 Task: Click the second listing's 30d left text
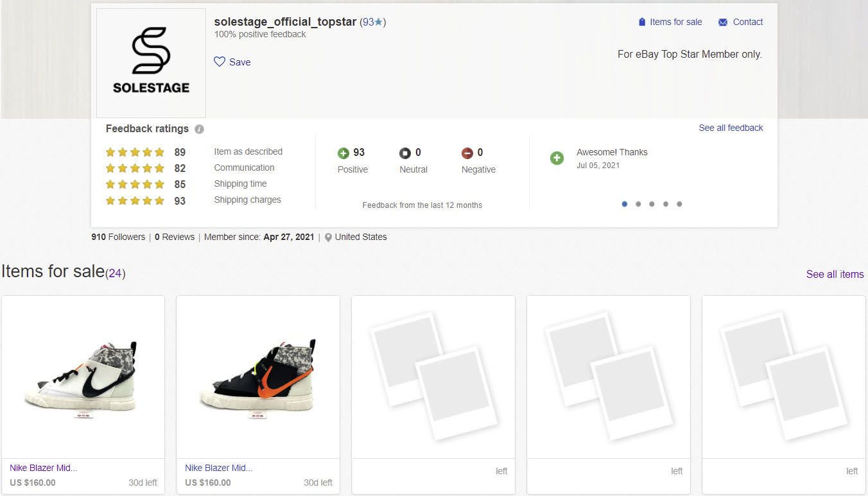pyautogui.click(x=318, y=483)
